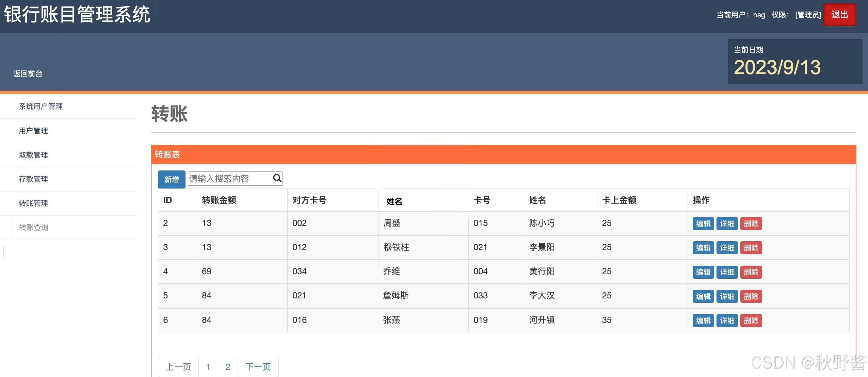This screenshot has width=868, height=377.
Task: Click the blue 新增 button
Action: coord(172,179)
